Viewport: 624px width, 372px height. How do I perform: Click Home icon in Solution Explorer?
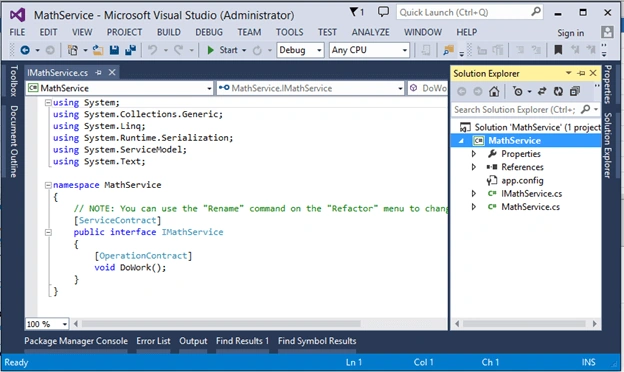pyautogui.click(x=494, y=92)
